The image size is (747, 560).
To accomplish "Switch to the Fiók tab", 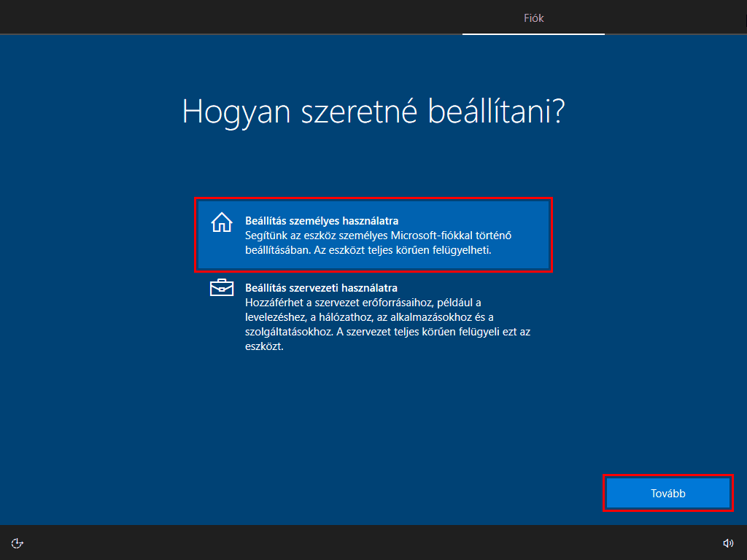I will click(x=533, y=18).
